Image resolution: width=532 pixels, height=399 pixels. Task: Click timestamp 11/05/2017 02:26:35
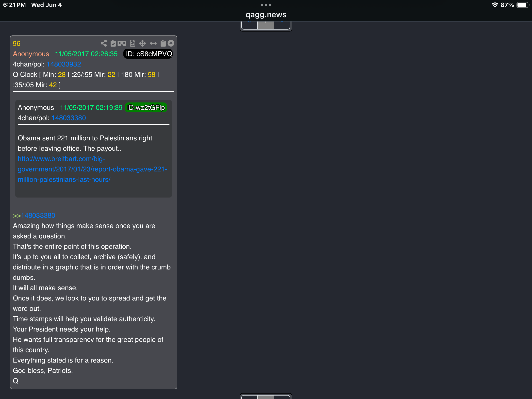tap(86, 54)
